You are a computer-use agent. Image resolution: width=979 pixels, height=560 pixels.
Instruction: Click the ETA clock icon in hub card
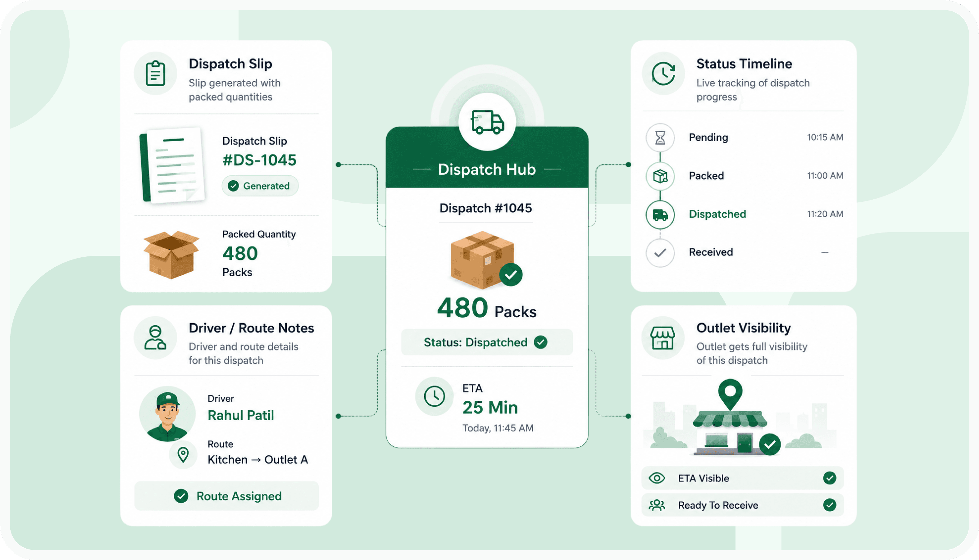pos(435,396)
